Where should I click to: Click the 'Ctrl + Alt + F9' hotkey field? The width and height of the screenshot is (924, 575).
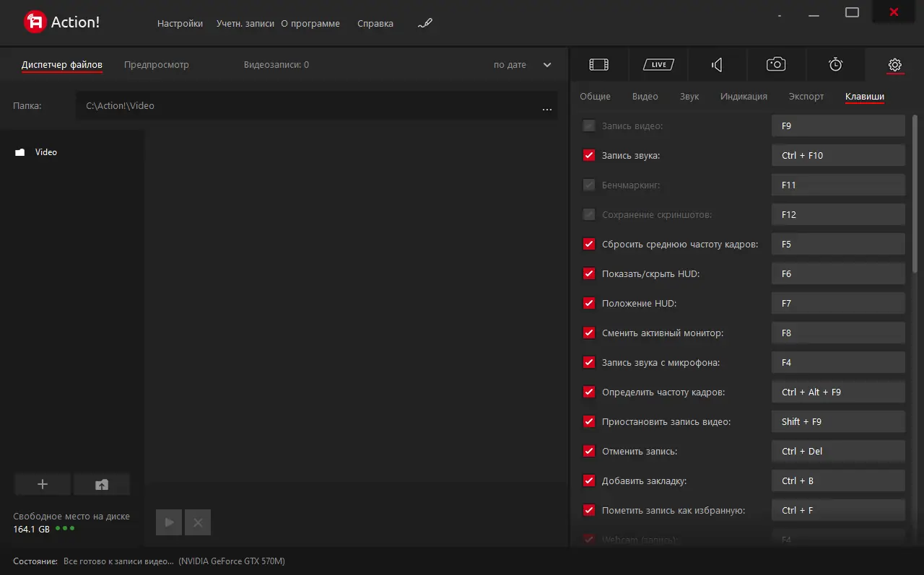[x=838, y=392]
